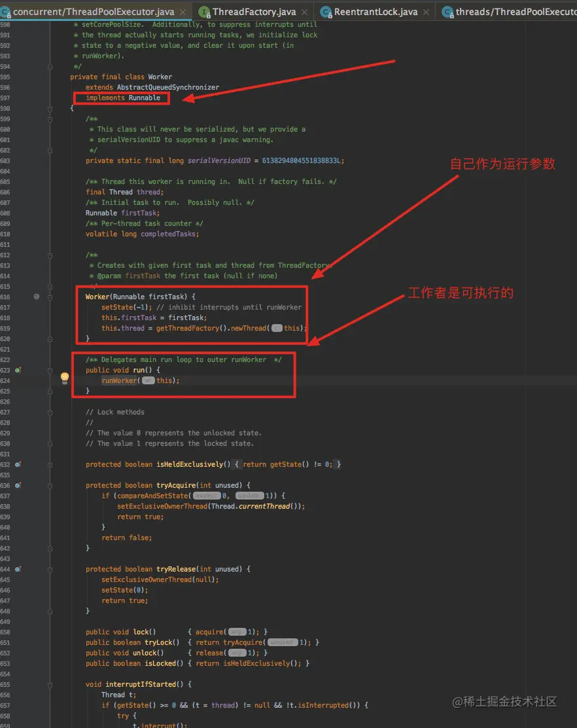Switch to the concurrent/ThreadPoolExecutor.java tab

click(94, 12)
